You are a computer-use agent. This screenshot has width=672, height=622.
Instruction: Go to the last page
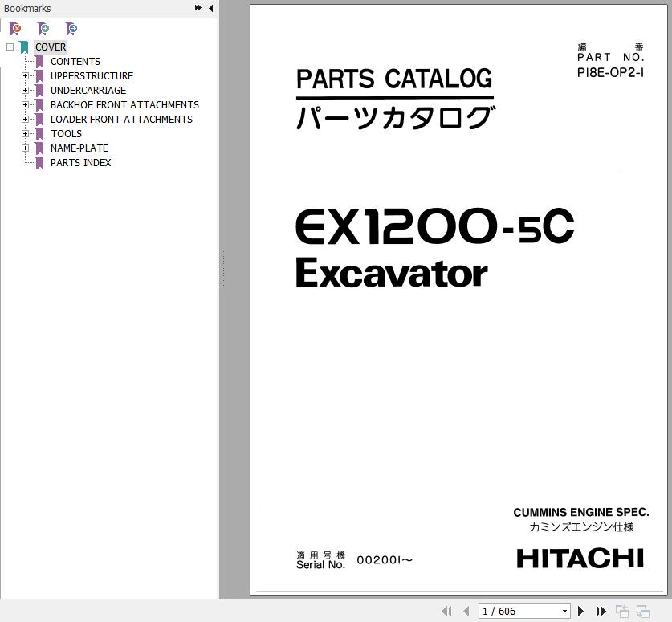coord(601,611)
